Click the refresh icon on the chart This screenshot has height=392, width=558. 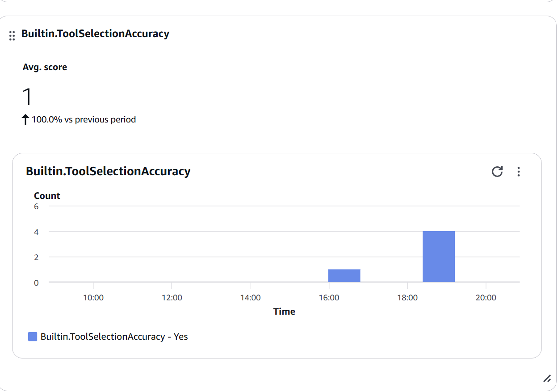[x=497, y=172]
